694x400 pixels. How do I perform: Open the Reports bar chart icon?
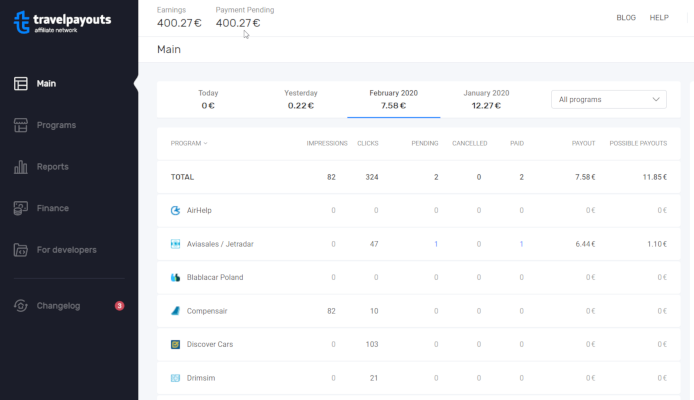(x=21, y=167)
